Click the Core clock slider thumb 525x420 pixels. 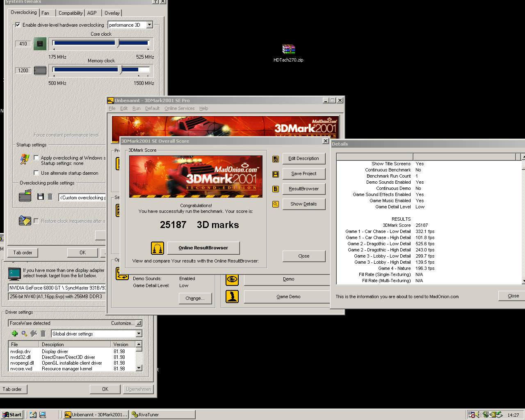117,43
